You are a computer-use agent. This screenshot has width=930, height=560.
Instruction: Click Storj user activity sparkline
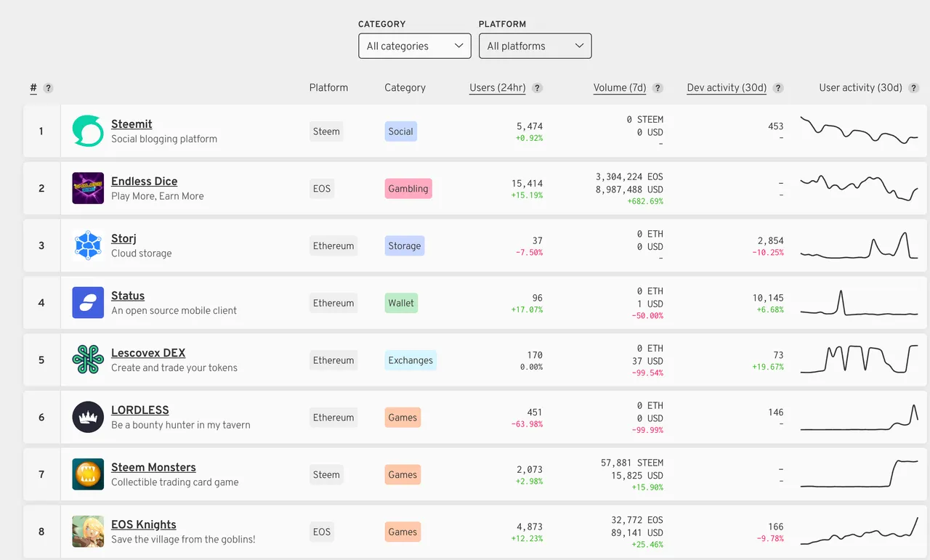coord(860,245)
